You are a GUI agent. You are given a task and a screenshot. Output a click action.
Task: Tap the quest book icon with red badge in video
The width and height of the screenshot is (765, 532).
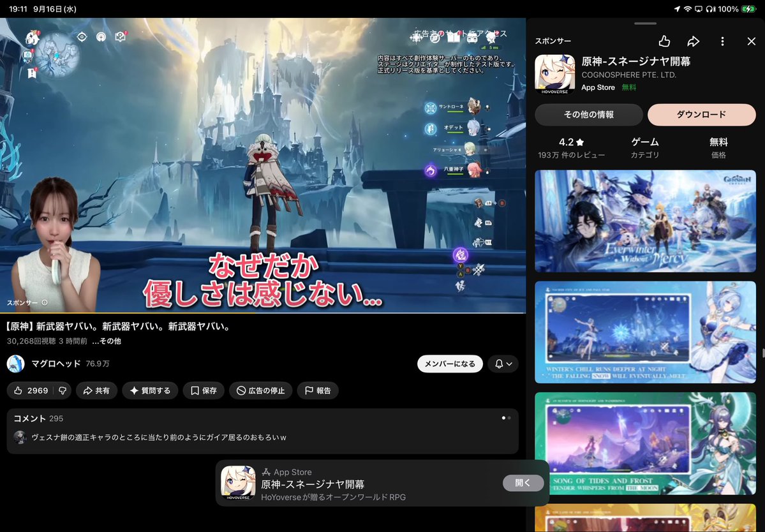121,37
